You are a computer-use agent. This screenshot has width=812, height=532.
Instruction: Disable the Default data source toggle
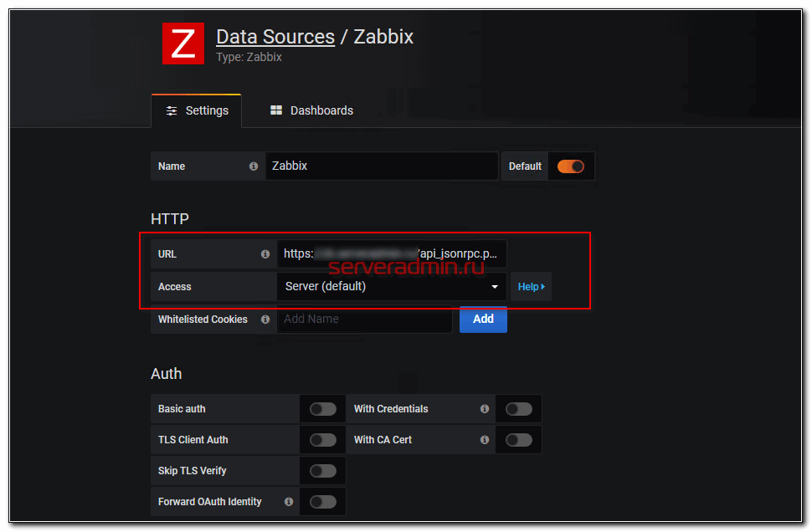point(571,166)
